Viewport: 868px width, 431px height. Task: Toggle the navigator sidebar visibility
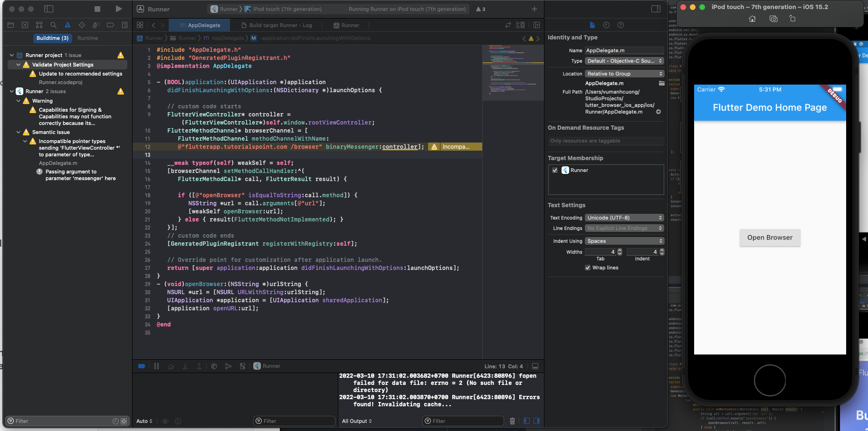click(x=48, y=9)
